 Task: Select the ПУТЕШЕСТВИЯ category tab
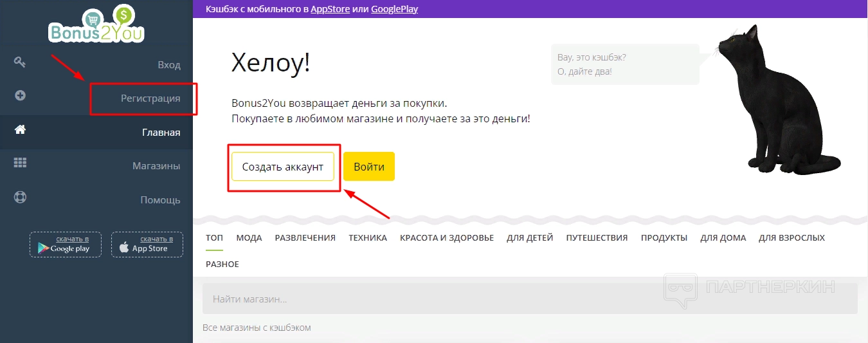click(x=597, y=237)
